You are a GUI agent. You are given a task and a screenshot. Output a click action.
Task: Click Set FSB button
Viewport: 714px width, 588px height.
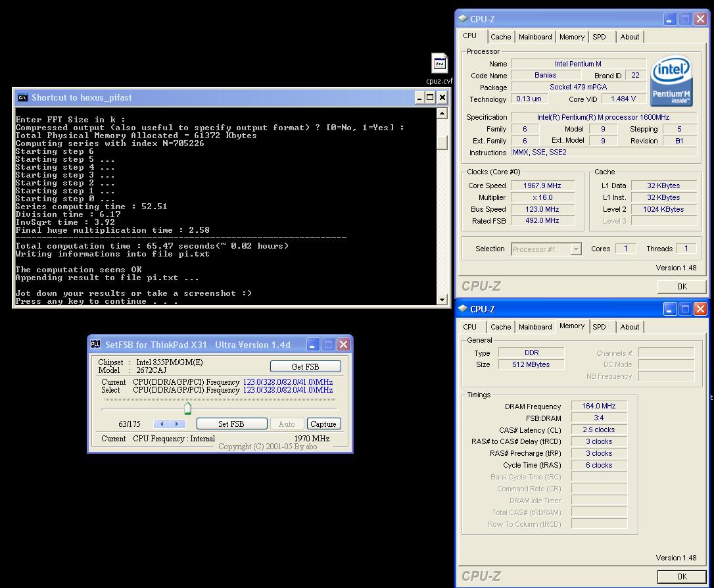click(x=232, y=424)
